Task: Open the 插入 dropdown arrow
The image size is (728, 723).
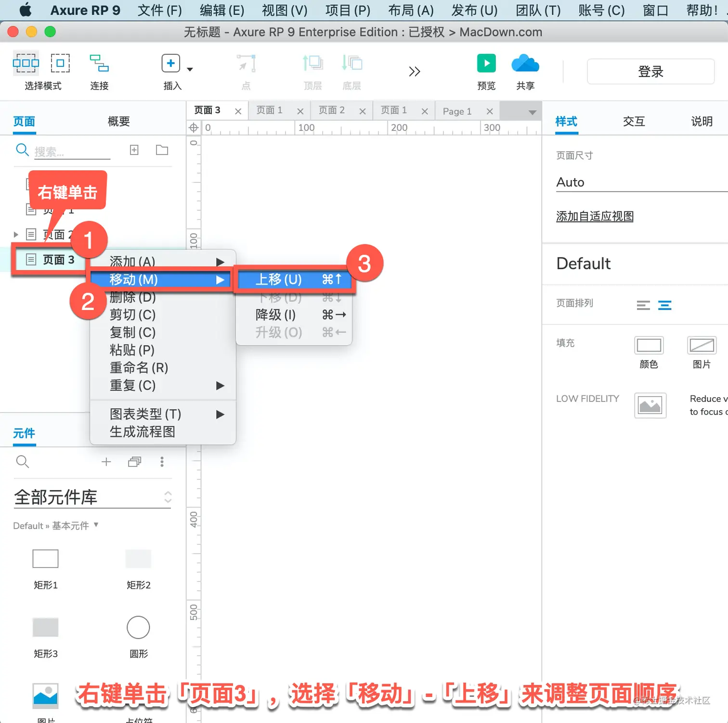Action: coord(190,69)
